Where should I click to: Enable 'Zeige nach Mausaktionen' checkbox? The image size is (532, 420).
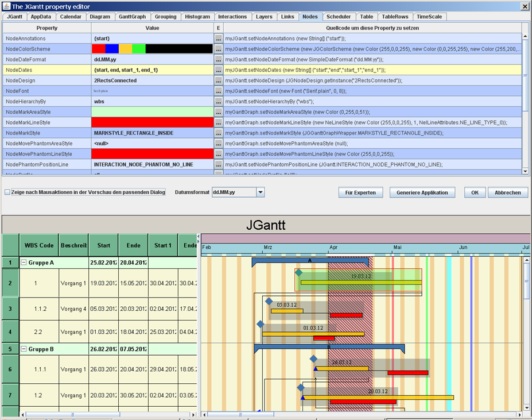pos(7,192)
